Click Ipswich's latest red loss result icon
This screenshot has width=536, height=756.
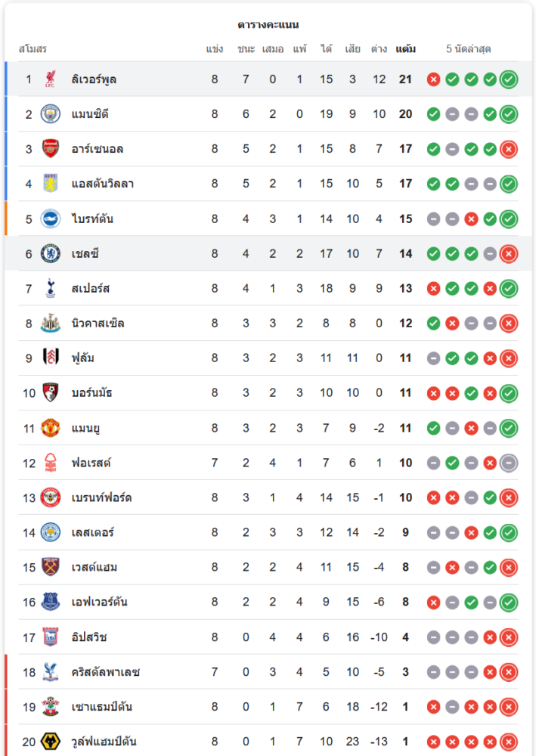pyautogui.click(x=509, y=637)
